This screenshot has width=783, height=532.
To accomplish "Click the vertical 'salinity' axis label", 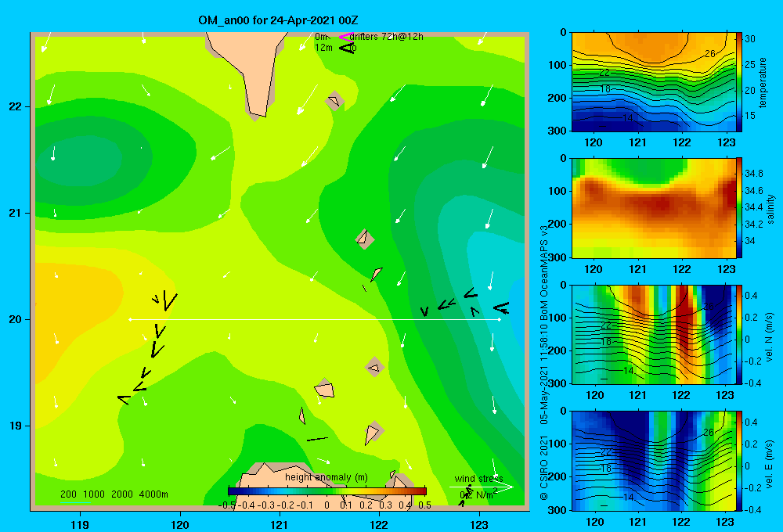I will point(770,209).
